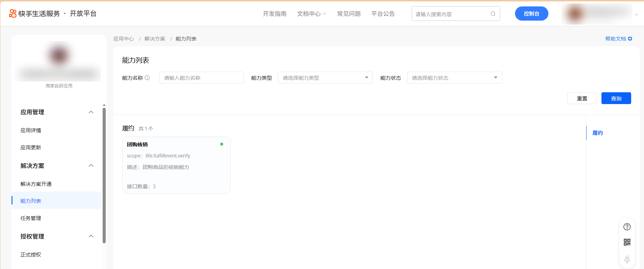Image resolution: width=644 pixels, height=269 pixels.
Task: Click green status dot on 团购核销 card
Action: tap(222, 144)
